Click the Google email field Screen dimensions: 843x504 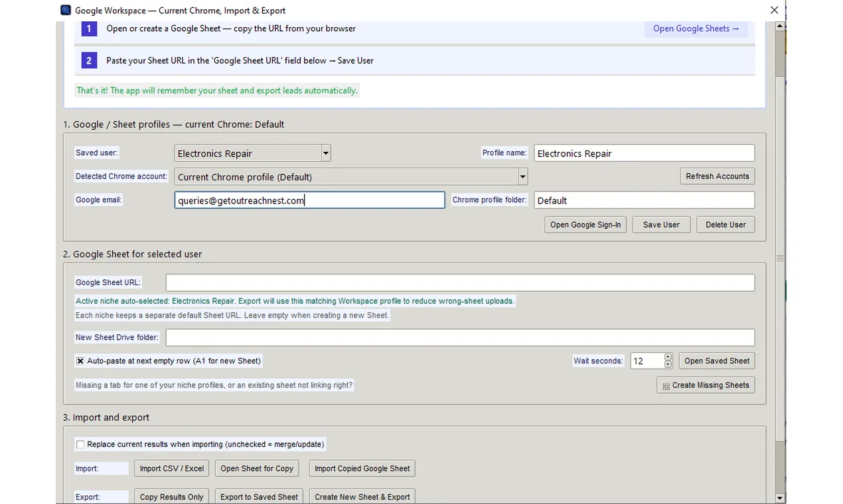click(x=309, y=200)
